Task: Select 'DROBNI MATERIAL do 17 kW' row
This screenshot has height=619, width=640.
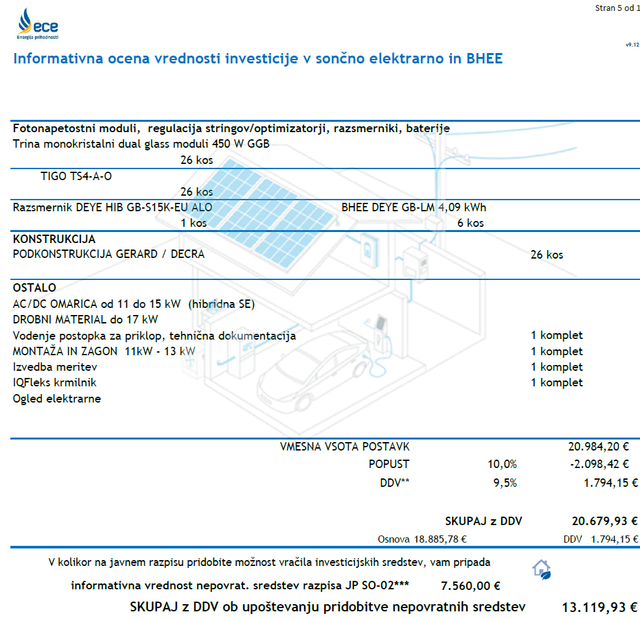Action: 85,319
